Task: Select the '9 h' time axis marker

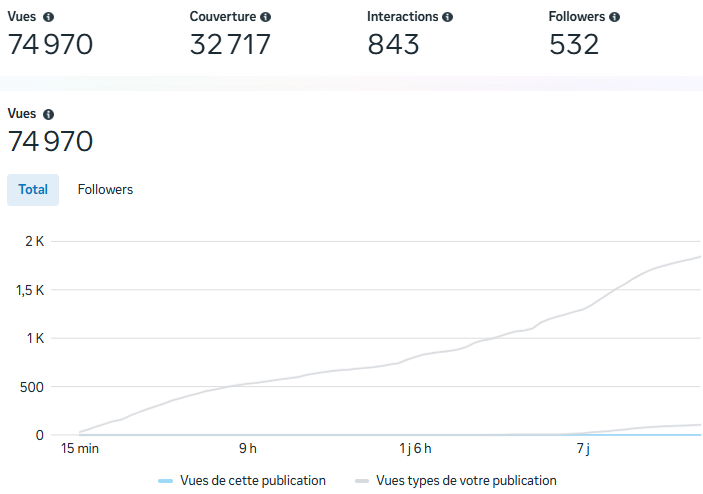Action: click(x=247, y=448)
